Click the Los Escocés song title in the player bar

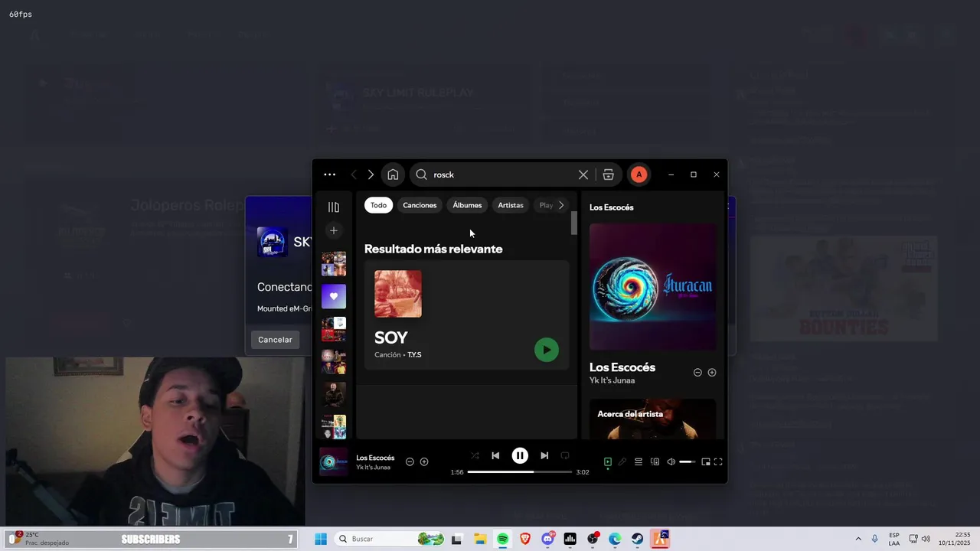(375, 458)
